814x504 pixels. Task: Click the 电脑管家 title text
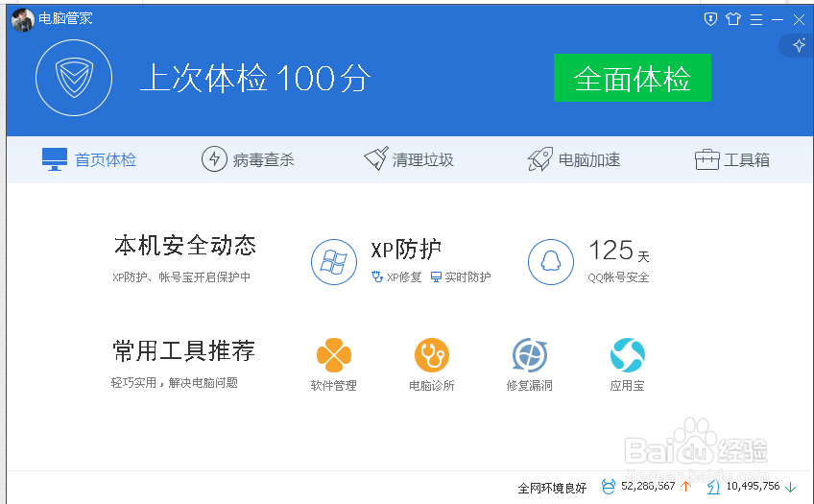tap(65, 18)
